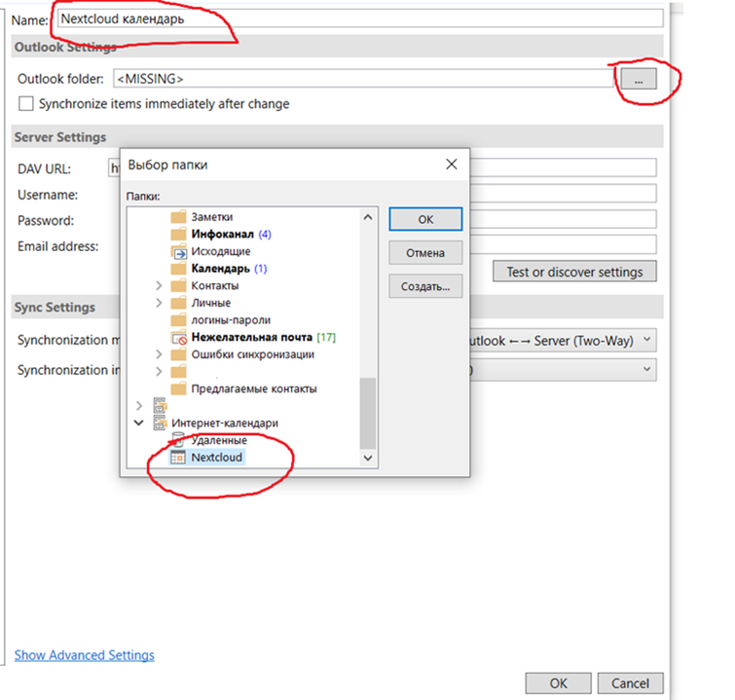Click the Инфоканал folder icon
This screenshot has width=735, height=700.
(x=178, y=235)
